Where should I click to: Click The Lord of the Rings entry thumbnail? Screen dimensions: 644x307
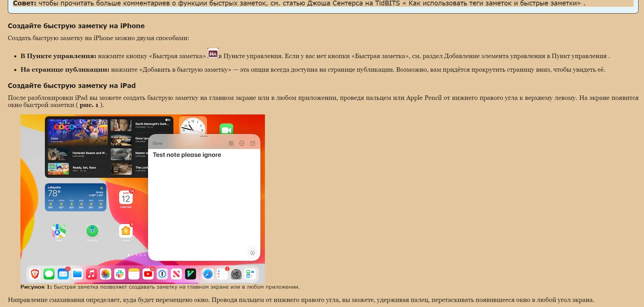click(x=121, y=169)
